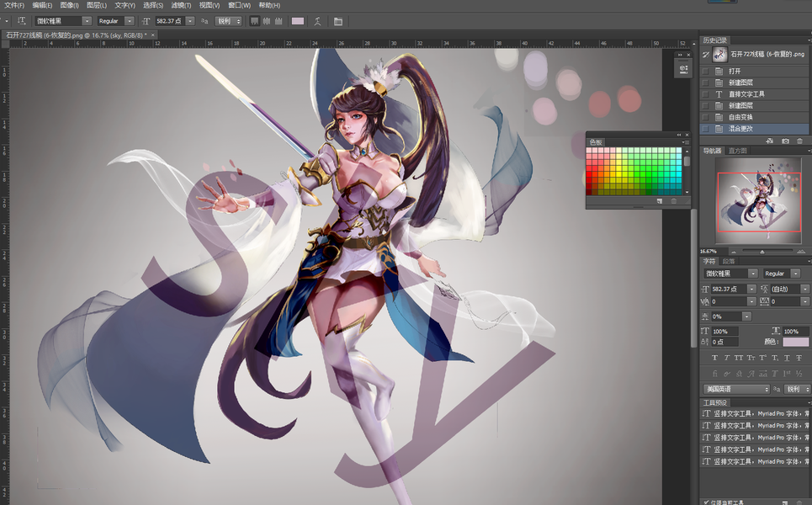Viewport: 812px width, 505px height.
Task: Open Regular font style dropdown in options bar
Action: pyautogui.click(x=130, y=21)
